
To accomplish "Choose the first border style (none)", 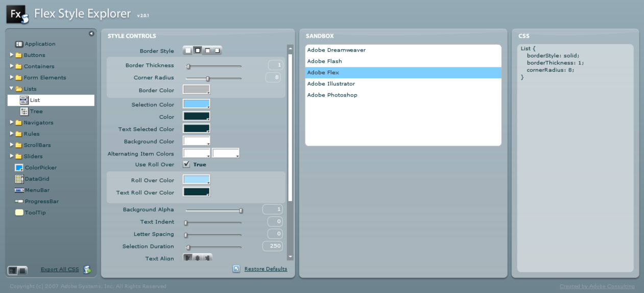I will coord(188,51).
